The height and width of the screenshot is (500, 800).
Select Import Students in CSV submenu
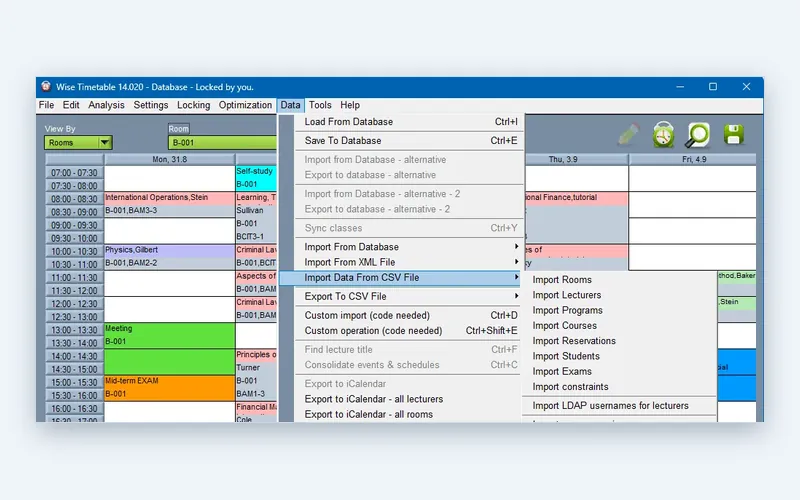[620, 356]
